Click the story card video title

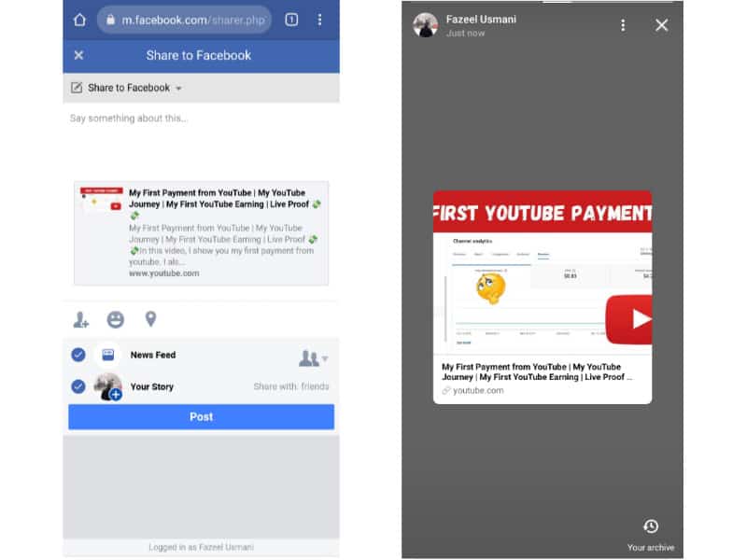[x=537, y=371]
